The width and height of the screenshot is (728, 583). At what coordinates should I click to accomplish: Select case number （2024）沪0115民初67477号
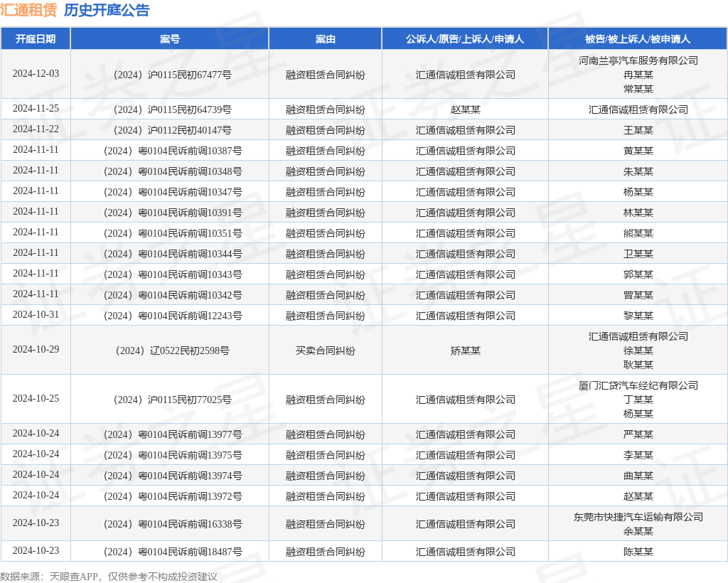[x=170, y=75]
